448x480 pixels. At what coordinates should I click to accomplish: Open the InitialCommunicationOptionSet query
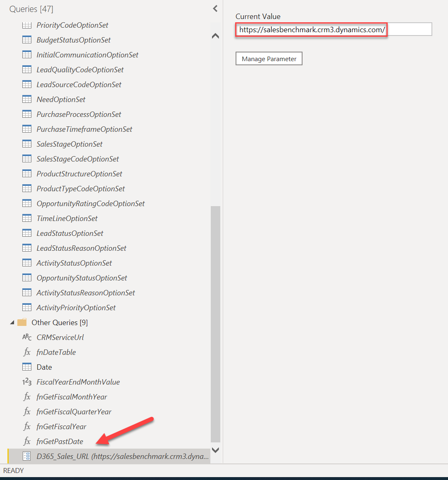tap(87, 55)
